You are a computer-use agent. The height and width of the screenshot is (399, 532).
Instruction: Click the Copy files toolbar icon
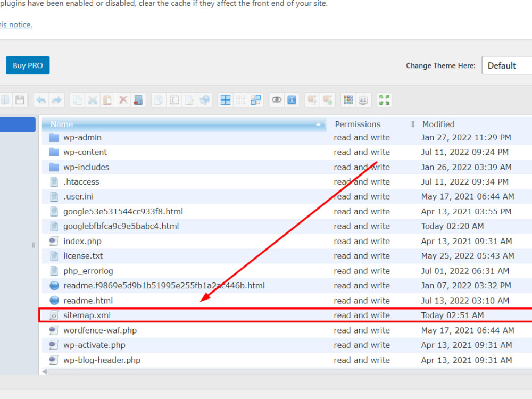(x=77, y=100)
